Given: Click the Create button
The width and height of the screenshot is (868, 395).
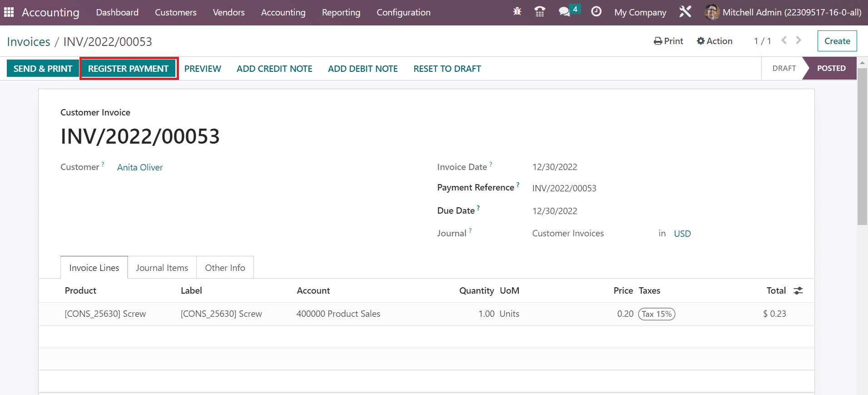Looking at the screenshot, I should point(837,41).
